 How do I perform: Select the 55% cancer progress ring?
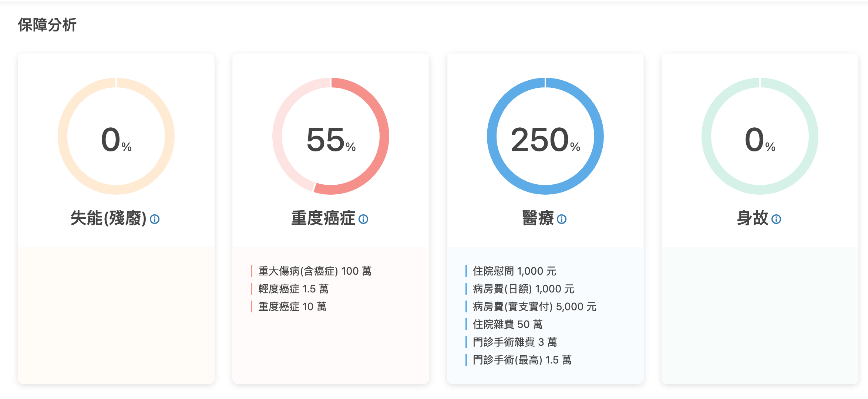coord(331,136)
